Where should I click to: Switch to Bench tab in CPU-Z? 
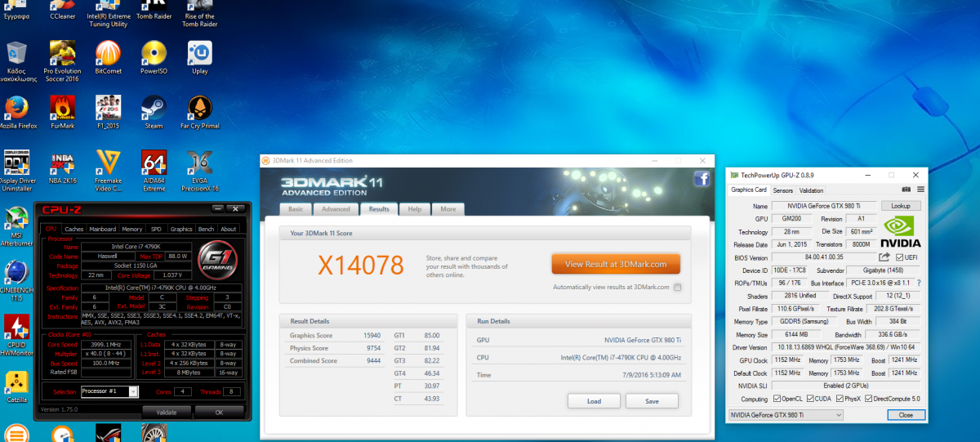(207, 229)
